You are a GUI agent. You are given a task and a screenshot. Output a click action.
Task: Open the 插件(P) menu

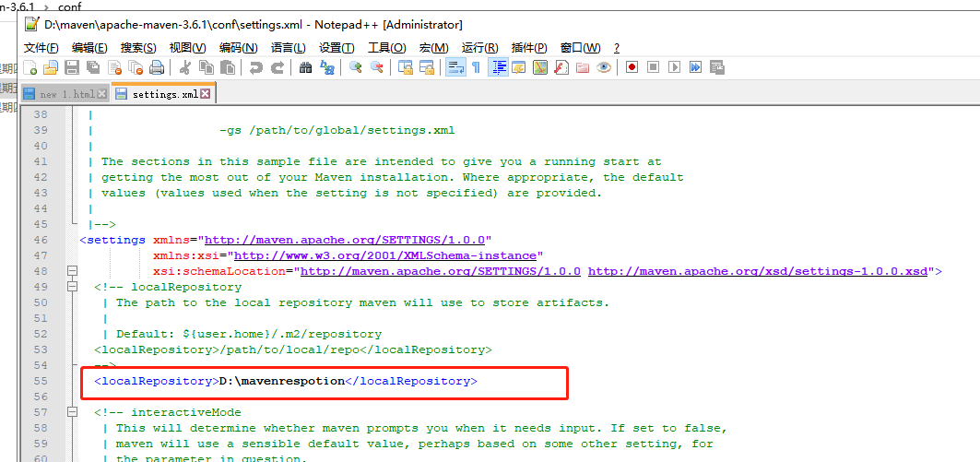(x=529, y=48)
